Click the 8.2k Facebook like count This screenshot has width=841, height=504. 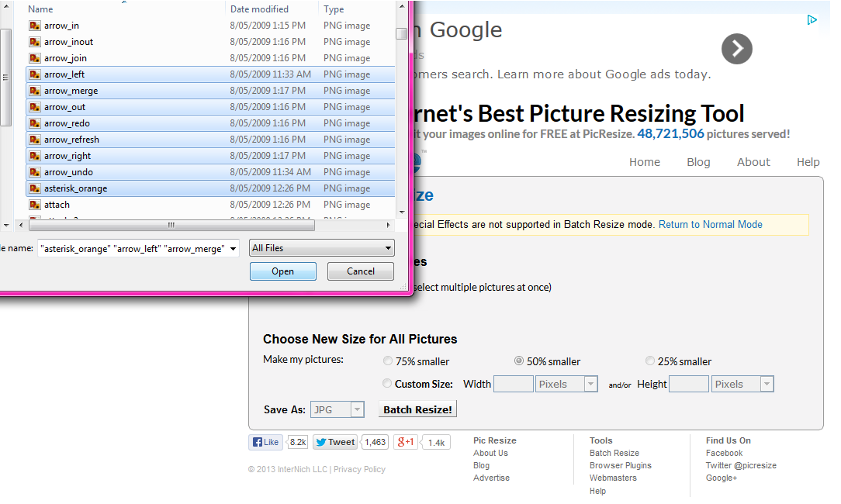[298, 442]
